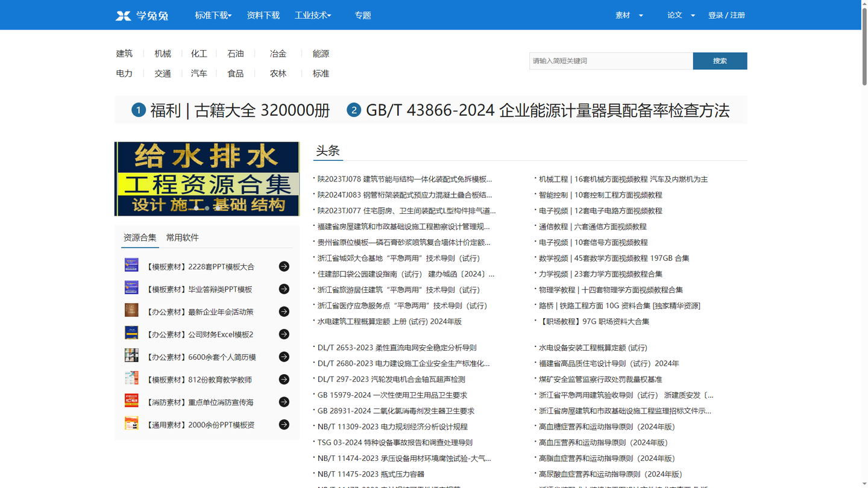Image resolution: width=868 pixels, height=488 pixels.
Task: Open arrow icon beside 毕业答辩类PPT模板
Action: click(x=284, y=289)
